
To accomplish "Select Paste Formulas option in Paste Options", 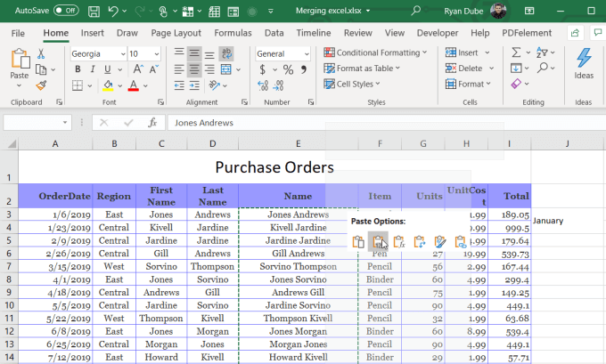I will (399, 241).
